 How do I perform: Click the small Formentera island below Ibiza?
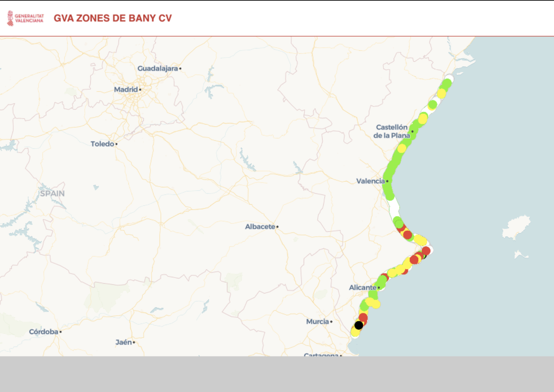(521, 255)
